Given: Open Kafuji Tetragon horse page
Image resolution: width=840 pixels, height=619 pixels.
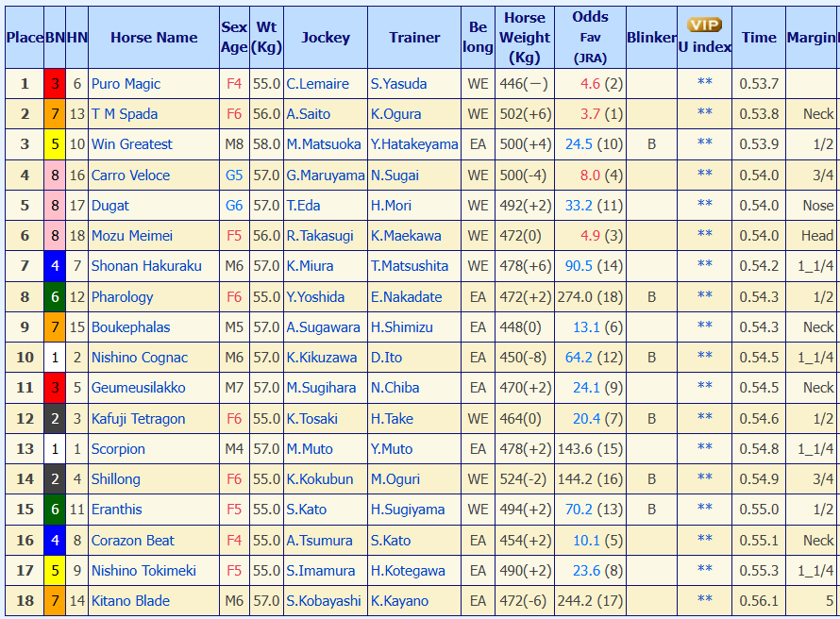Looking at the screenshot, I should click(x=138, y=418).
